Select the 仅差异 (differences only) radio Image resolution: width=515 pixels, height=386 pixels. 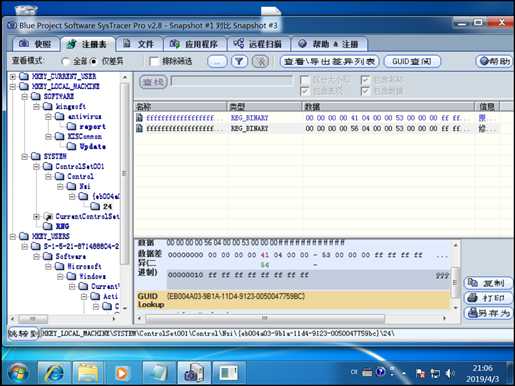point(94,61)
